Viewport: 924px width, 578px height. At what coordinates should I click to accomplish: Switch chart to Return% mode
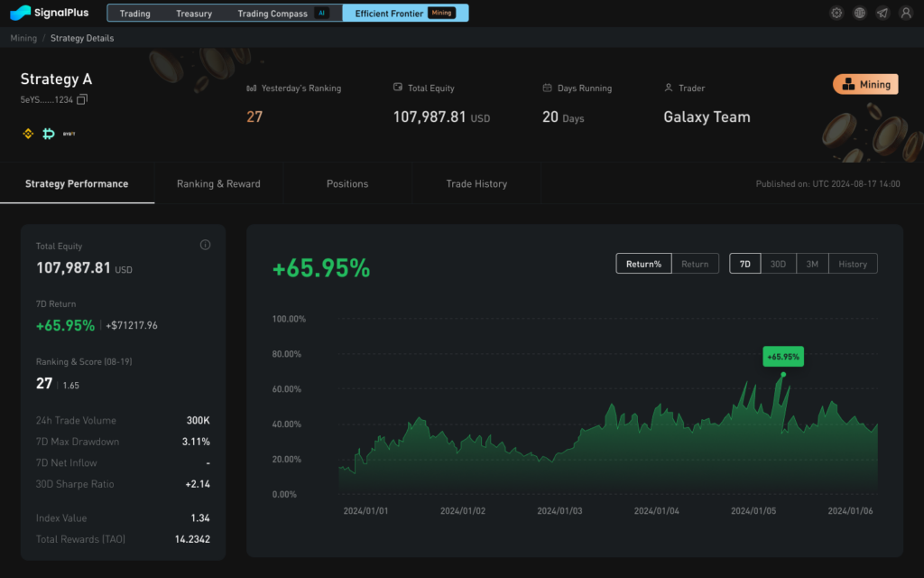(643, 264)
